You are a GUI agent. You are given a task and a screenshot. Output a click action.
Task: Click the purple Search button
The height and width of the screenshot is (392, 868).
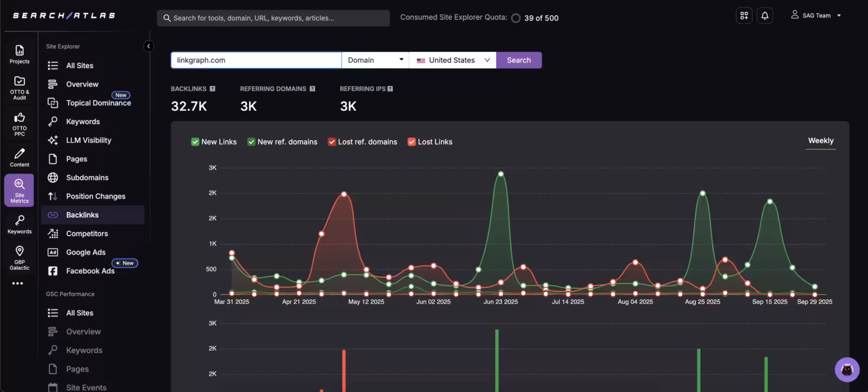(x=519, y=60)
